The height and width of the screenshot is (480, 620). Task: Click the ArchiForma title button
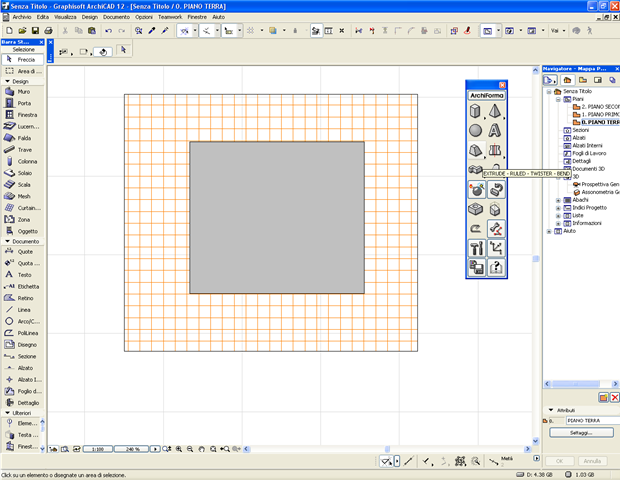(x=487, y=96)
